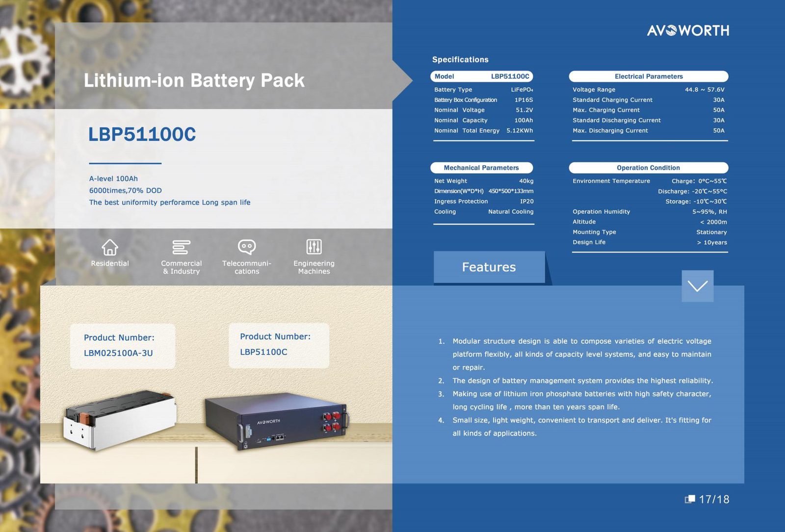Click the Mounting Type Stationary row

pos(650,232)
